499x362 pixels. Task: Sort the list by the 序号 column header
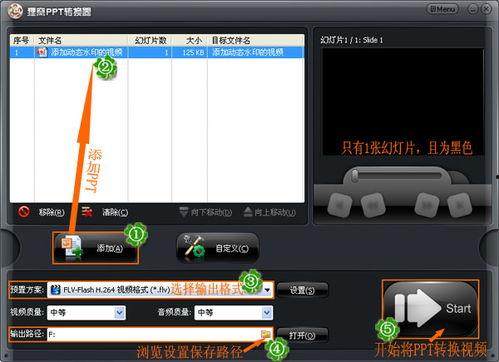(x=22, y=40)
